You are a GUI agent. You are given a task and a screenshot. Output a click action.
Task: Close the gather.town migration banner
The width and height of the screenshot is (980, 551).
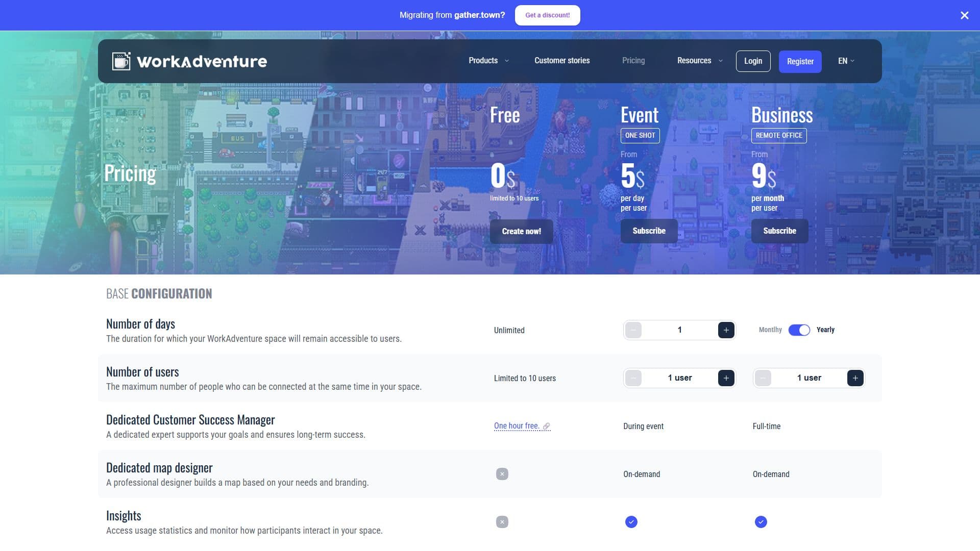(964, 15)
